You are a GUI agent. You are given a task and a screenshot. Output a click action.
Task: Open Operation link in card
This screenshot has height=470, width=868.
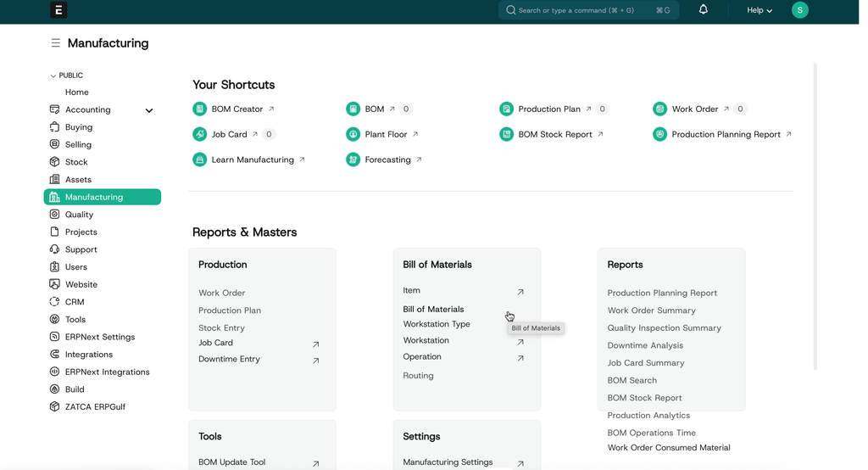coord(422,356)
